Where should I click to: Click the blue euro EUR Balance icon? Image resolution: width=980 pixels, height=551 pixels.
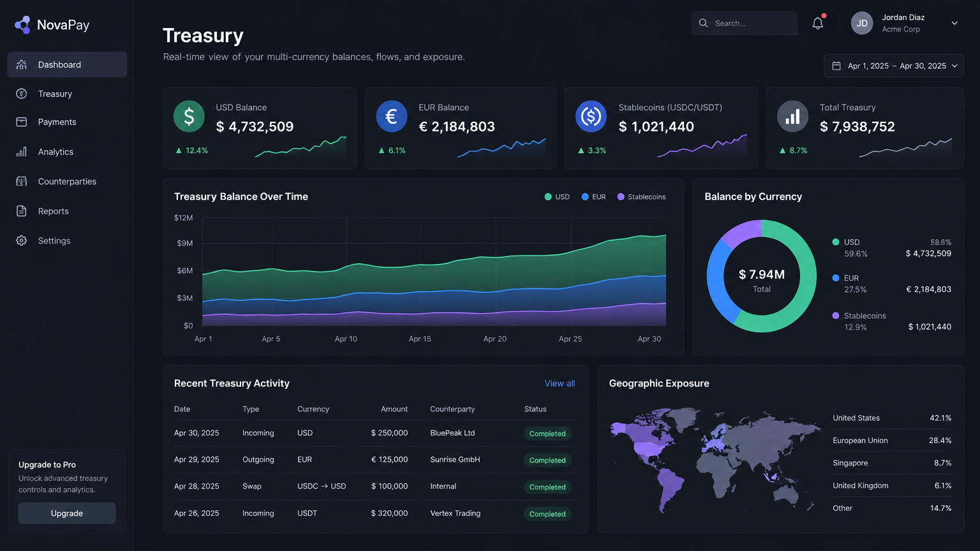click(392, 117)
